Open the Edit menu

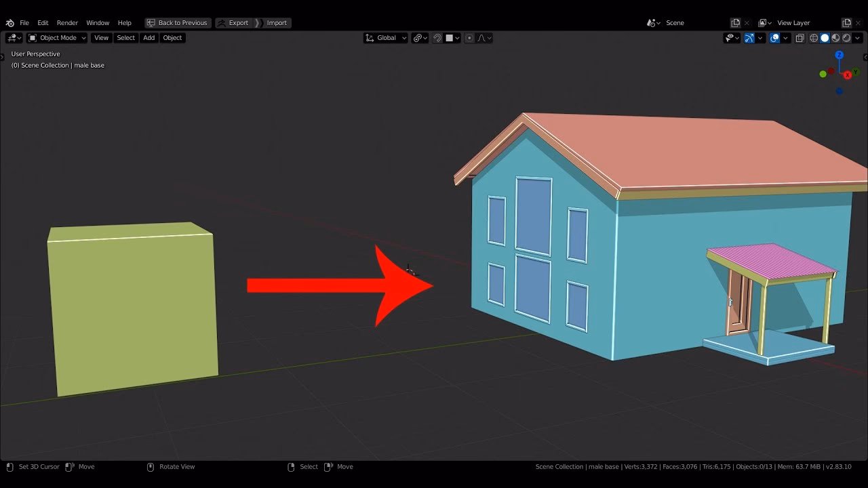(x=43, y=23)
